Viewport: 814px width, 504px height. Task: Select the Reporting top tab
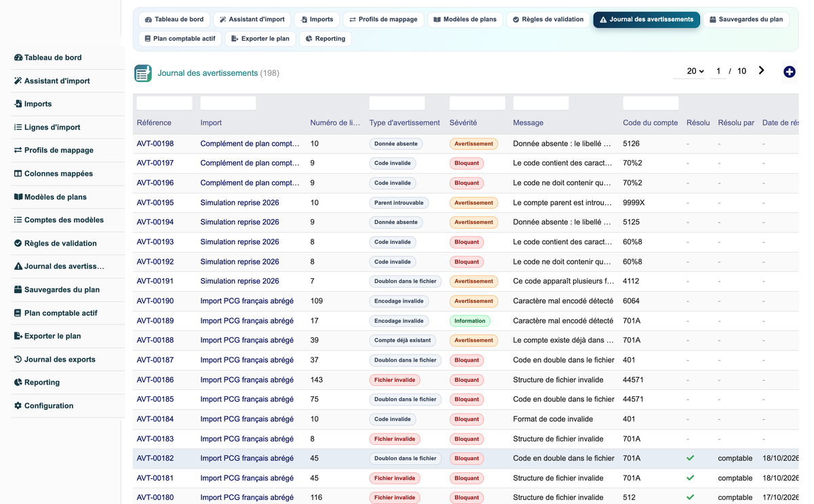pos(326,39)
